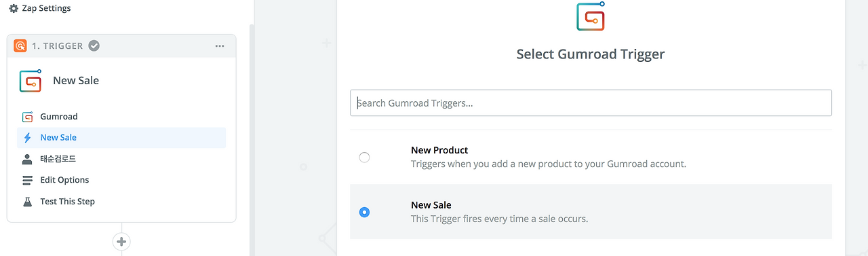The image size is (868, 256).
Task: Click the lightning bolt New Sale icon
Action: (x=27, y=138)
